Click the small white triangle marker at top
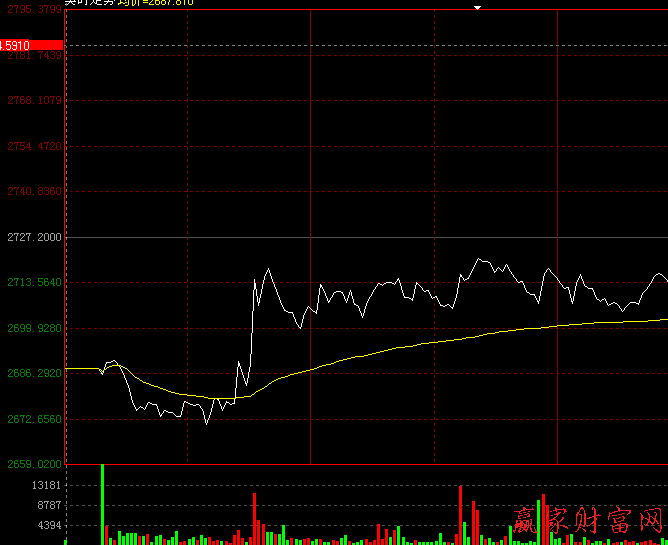 pos(478,8)
